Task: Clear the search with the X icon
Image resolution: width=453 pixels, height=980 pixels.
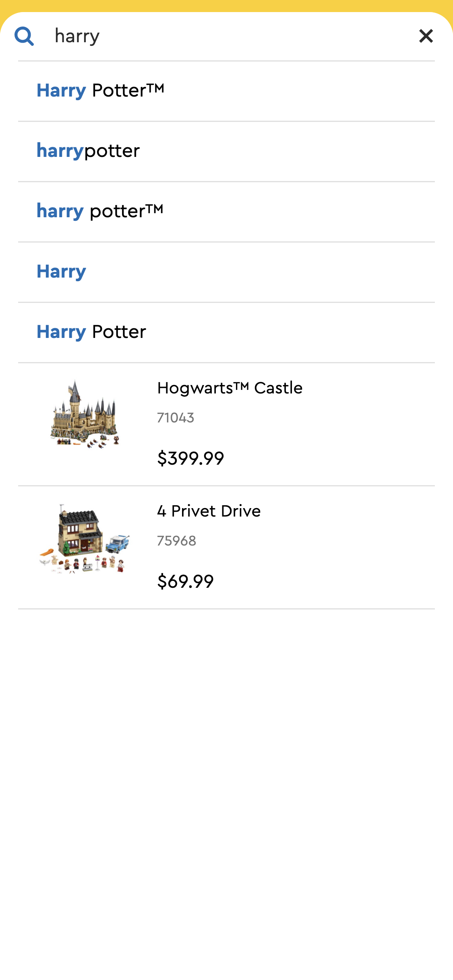Action: click(x=426, y=36)
